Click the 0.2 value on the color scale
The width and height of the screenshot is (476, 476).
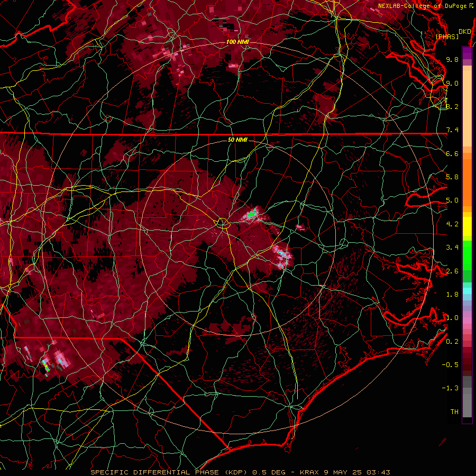452,342
